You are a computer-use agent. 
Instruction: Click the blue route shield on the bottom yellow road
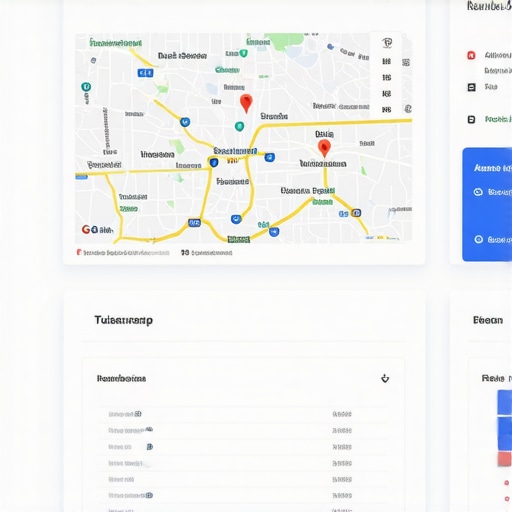[194, 223]
